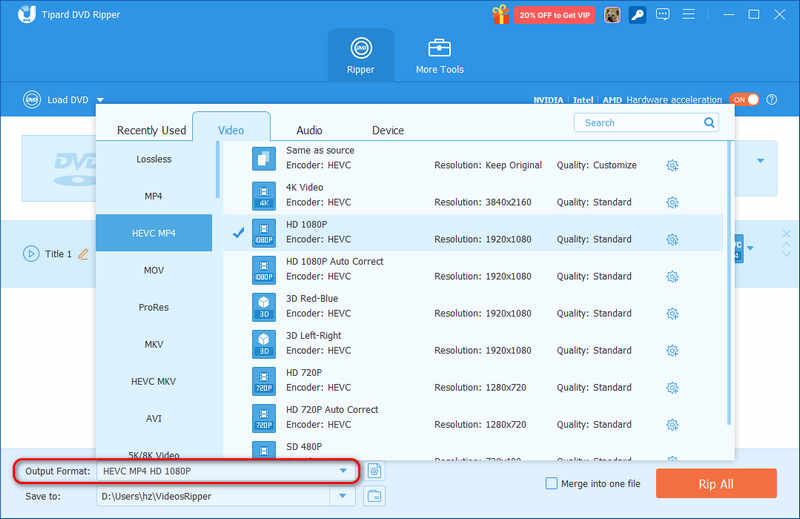Open settings gear for HD 1080P Auto Correct
Screen dimensions: 800x519
click(x=672, y=277)
